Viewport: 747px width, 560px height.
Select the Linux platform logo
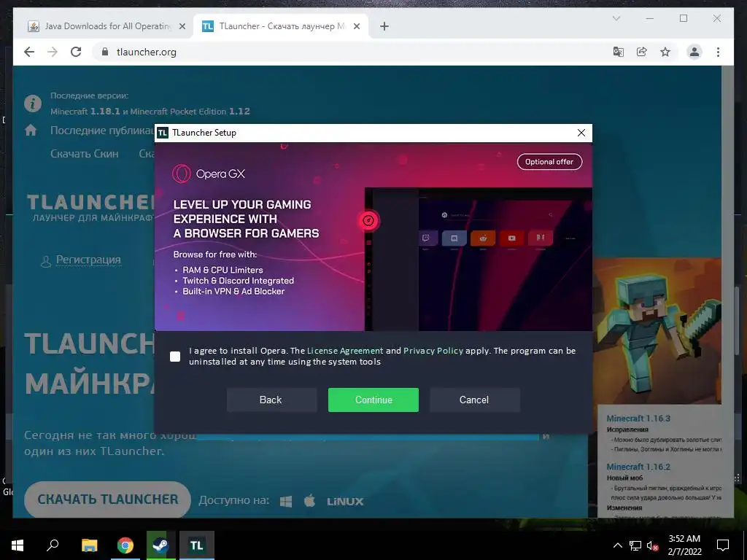[345, 502]
